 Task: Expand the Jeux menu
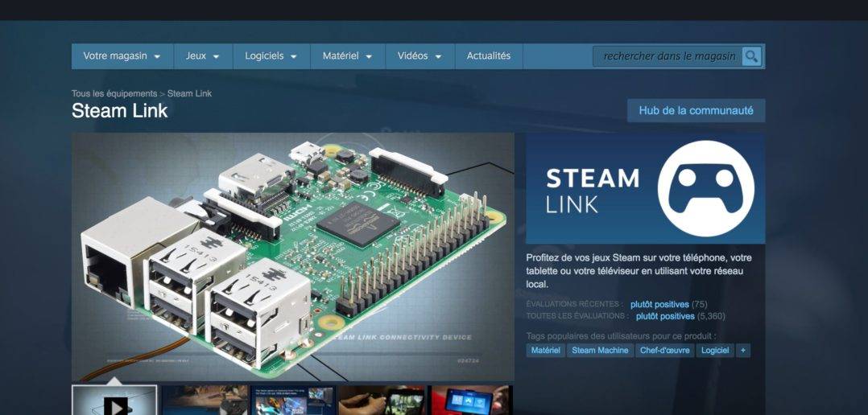tap(203, 56)
